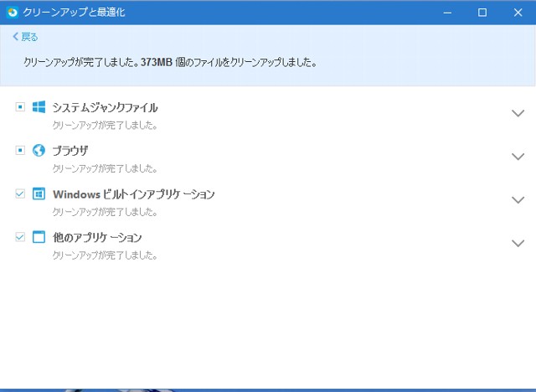The width and height of the screenshot is (536, 392).
Task: Toggle the ブラウザ checkbox
Action: (x=20, y=150)
